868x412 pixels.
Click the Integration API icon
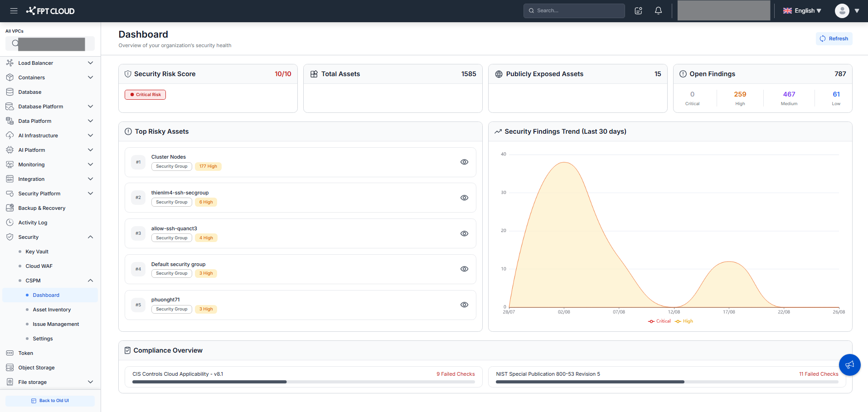(x=10, y=179)
